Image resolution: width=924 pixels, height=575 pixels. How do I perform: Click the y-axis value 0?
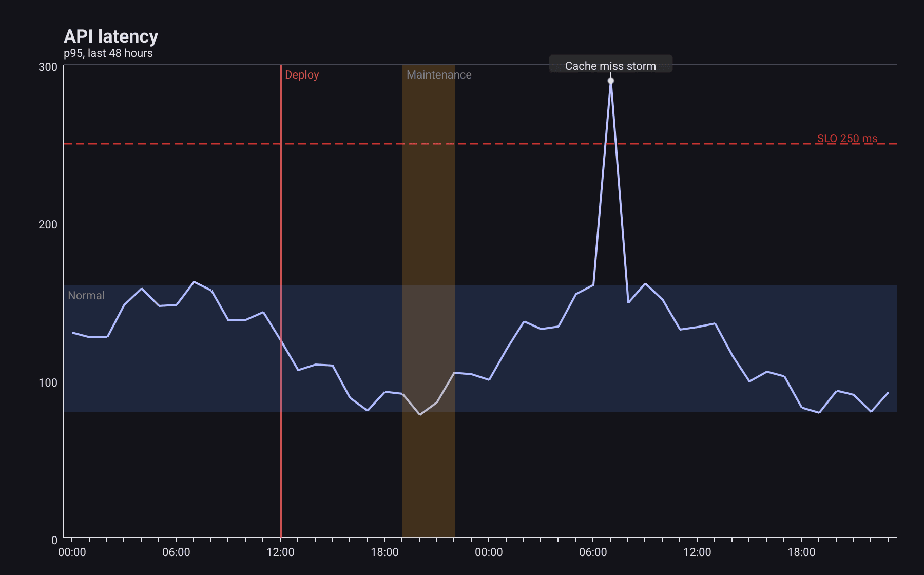point(54,541)
